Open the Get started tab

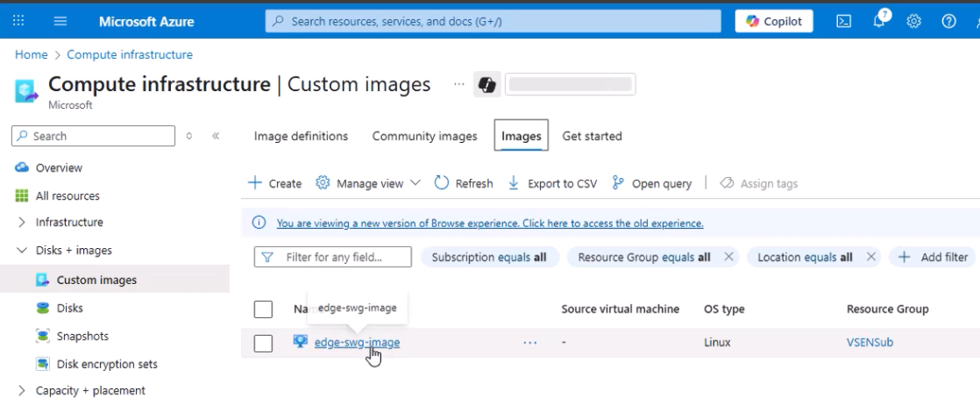point(592,136)
